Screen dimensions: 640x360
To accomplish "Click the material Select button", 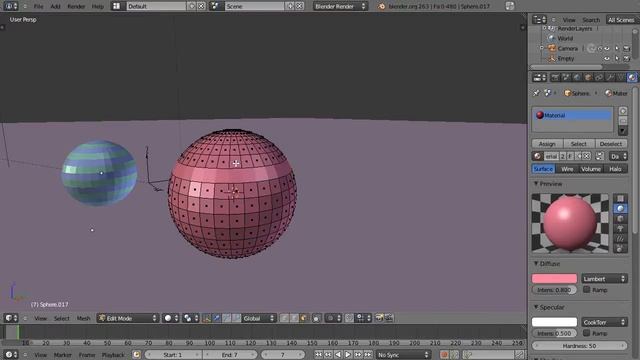I will [x=579, y=144].
